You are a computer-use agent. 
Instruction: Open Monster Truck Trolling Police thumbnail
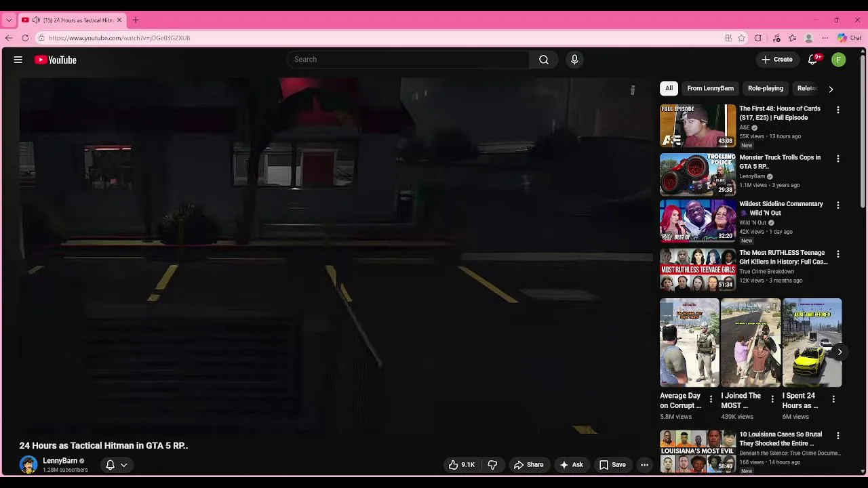tap(698, 174)
